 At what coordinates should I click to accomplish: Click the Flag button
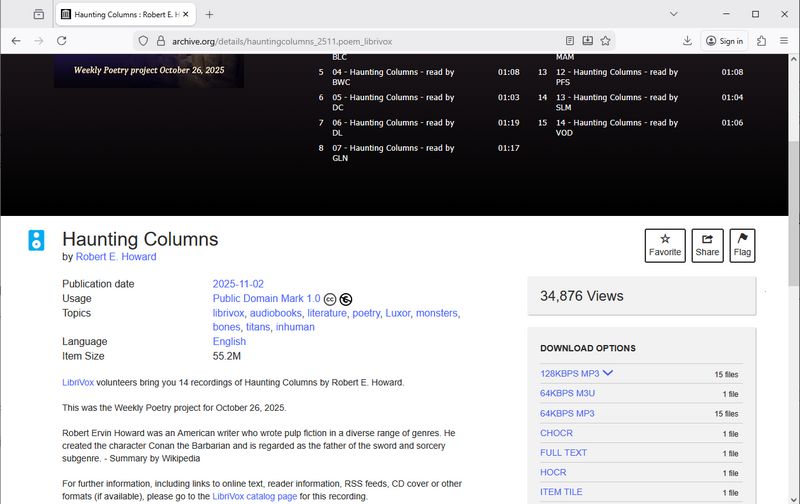point(742,245)
